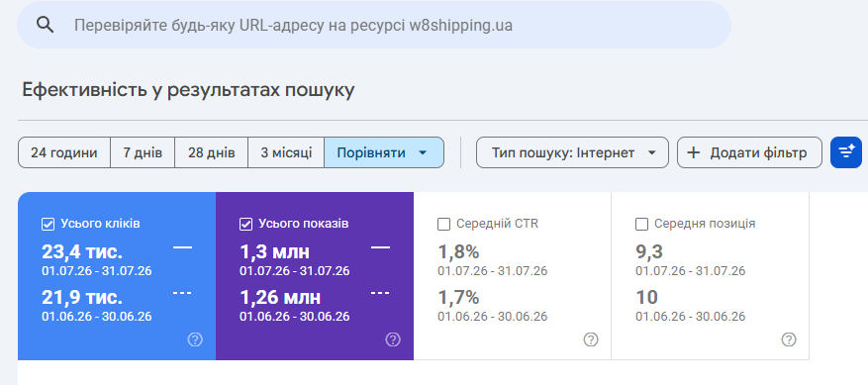Click help icon in Середня позиція card
Viewport: 868px width, 385px height.
pyautogui.click(x=788, y=339)
